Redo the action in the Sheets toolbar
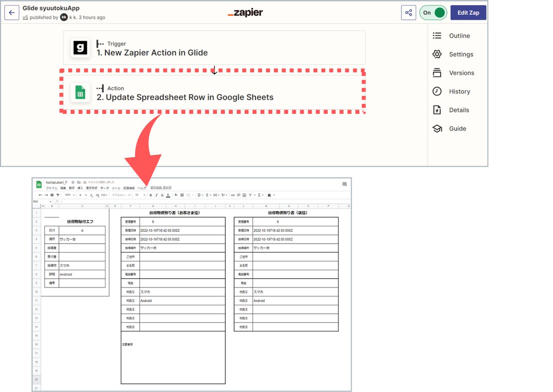553x392 pixels. (x=46, y=195)
